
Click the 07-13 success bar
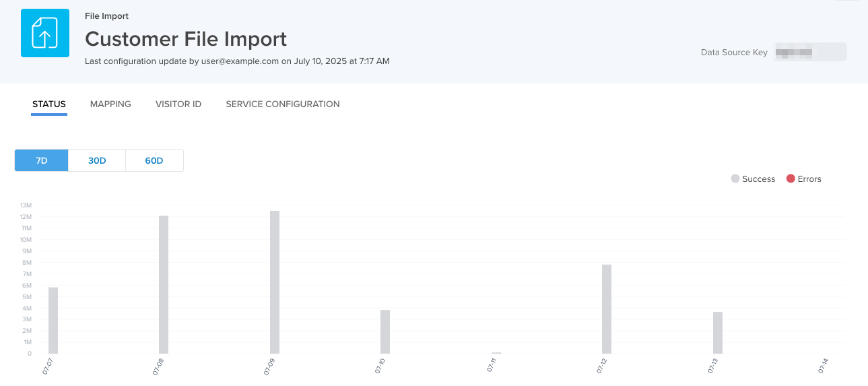pos(718,333)
